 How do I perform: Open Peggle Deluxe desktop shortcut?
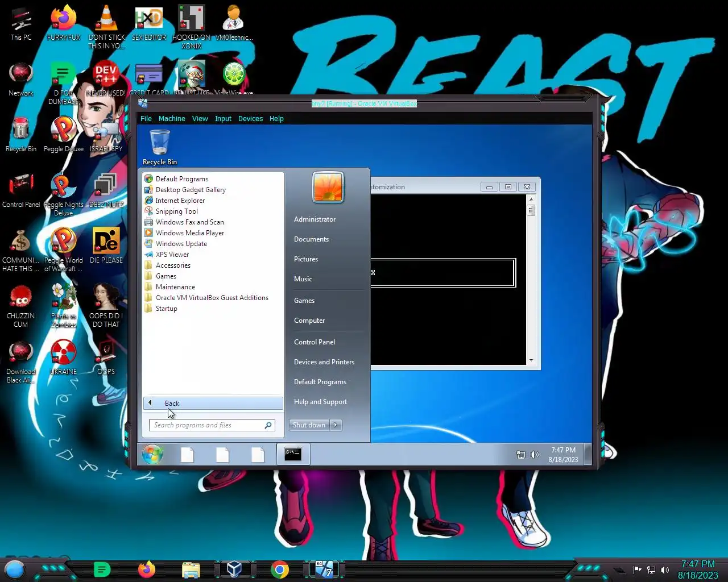click(64, 135)
